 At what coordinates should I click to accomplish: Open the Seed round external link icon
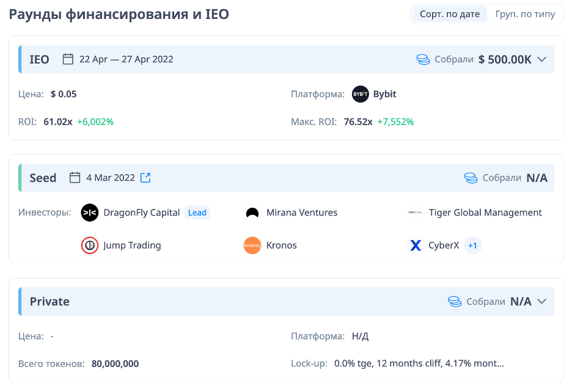145,178
